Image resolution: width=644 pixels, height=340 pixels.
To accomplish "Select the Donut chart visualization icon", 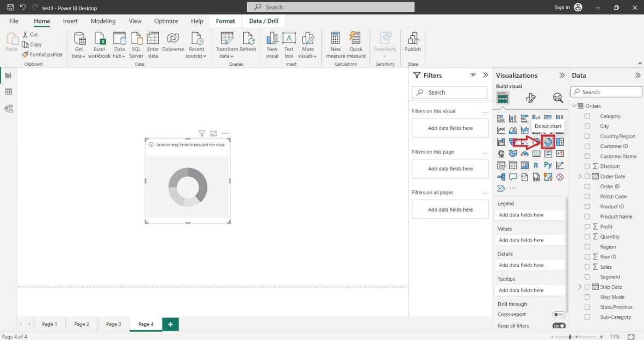I will 548,142.
